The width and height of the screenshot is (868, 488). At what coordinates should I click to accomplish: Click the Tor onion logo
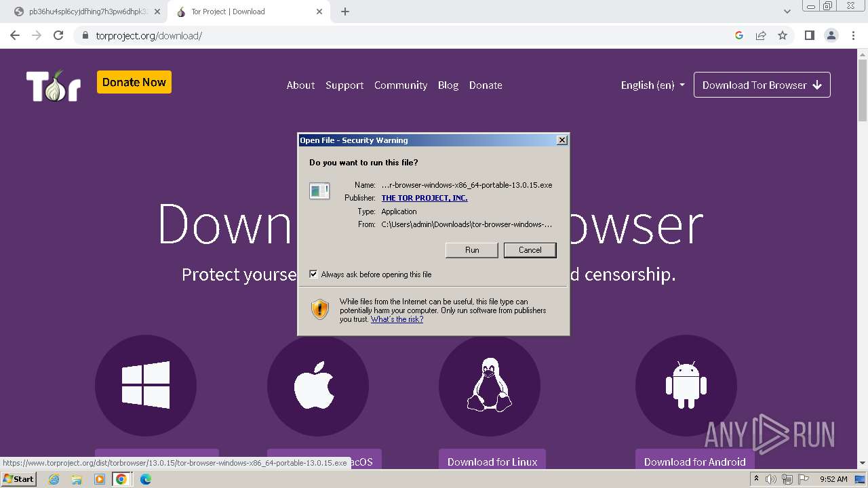coord(54,85)
